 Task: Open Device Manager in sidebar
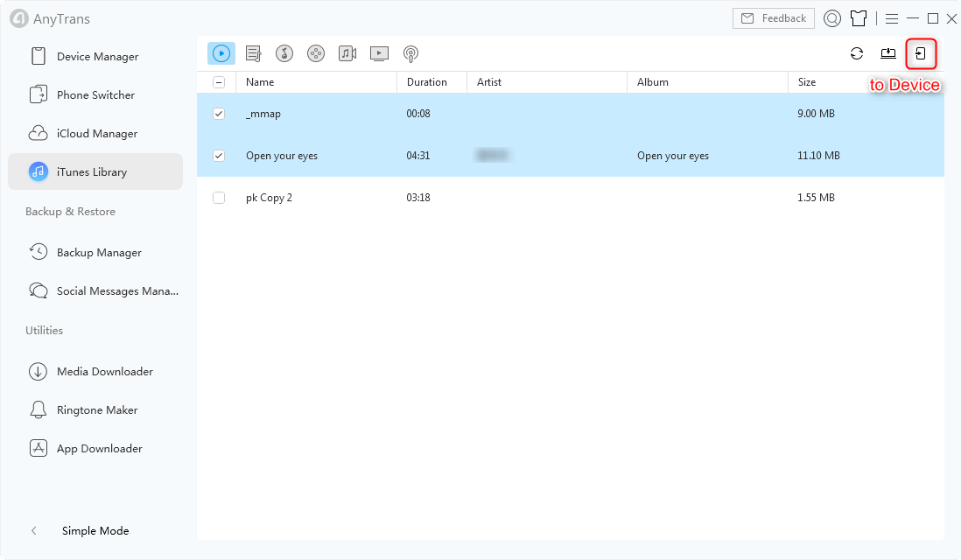[x=95, y=56]
